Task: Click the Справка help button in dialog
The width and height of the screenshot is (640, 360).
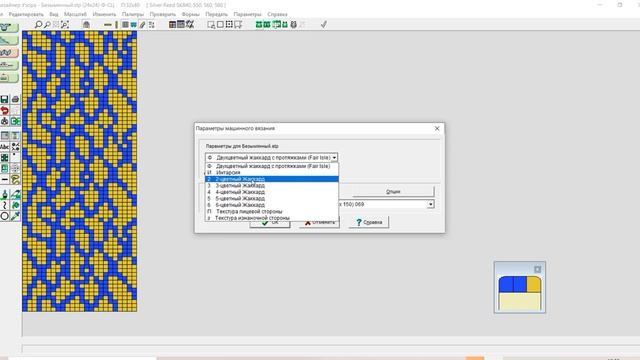Action: tap(369, 222)
